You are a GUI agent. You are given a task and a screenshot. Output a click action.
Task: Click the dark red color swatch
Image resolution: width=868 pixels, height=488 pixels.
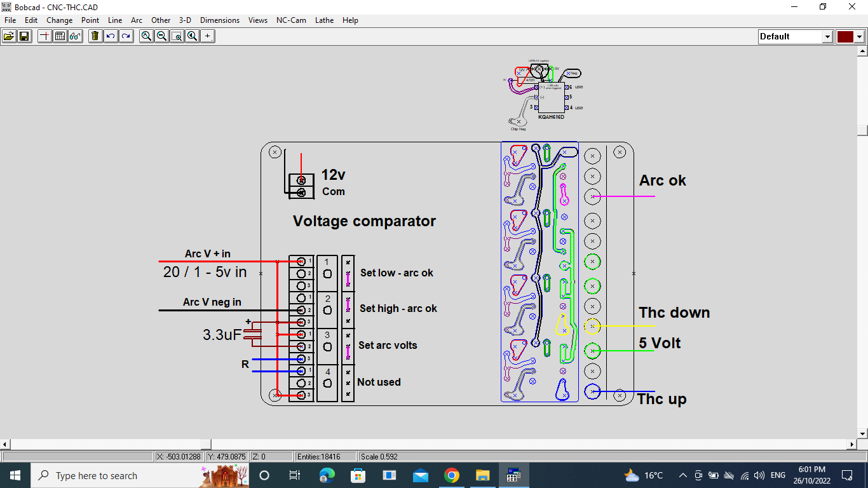(845, 37)
